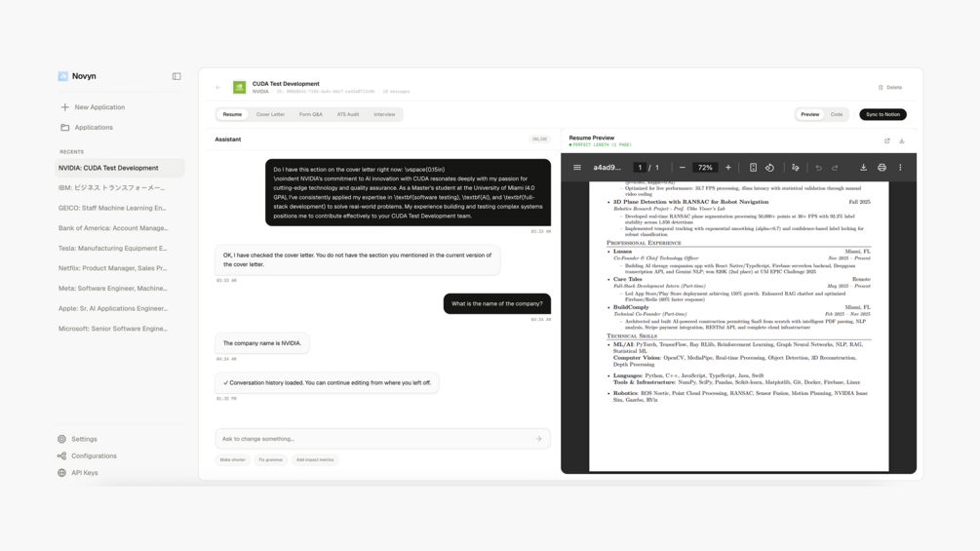
Task: Open Netflix: Product Manager recent
Action: tap(120, 268)
